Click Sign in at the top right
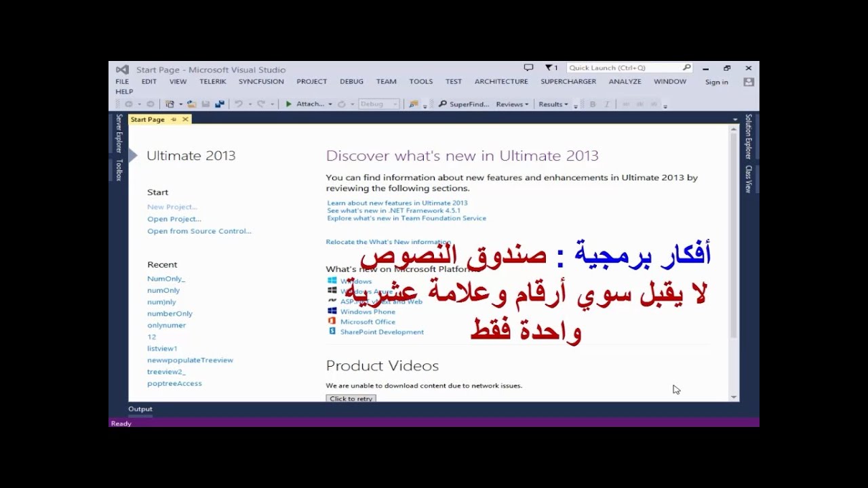The height and width of the screenshot is (488, 868). click(717, 82)
